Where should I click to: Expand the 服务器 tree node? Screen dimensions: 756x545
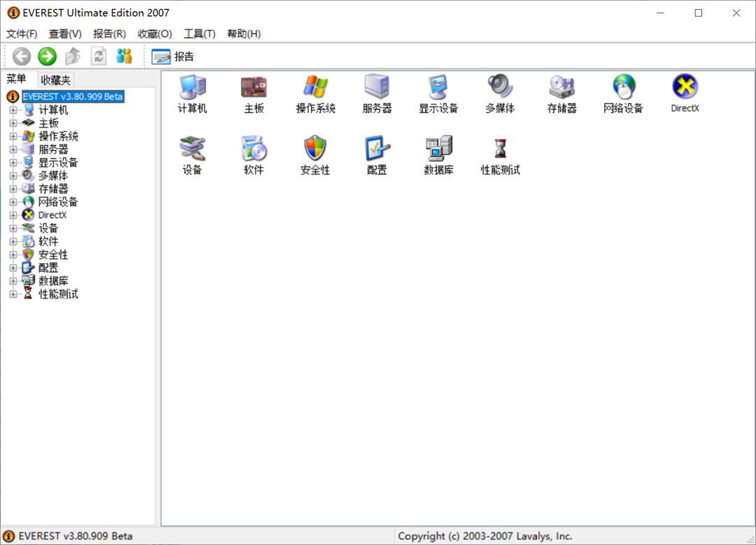point(13,149)
